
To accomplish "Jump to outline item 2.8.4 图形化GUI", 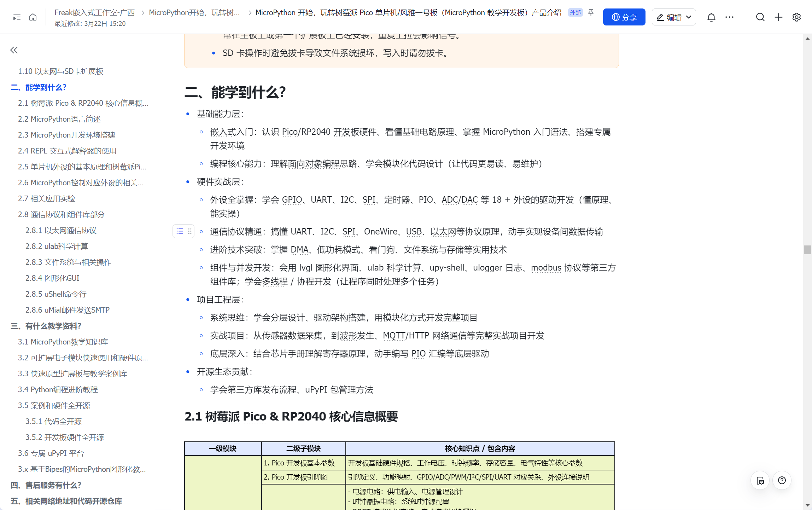I will pos(52,278).
